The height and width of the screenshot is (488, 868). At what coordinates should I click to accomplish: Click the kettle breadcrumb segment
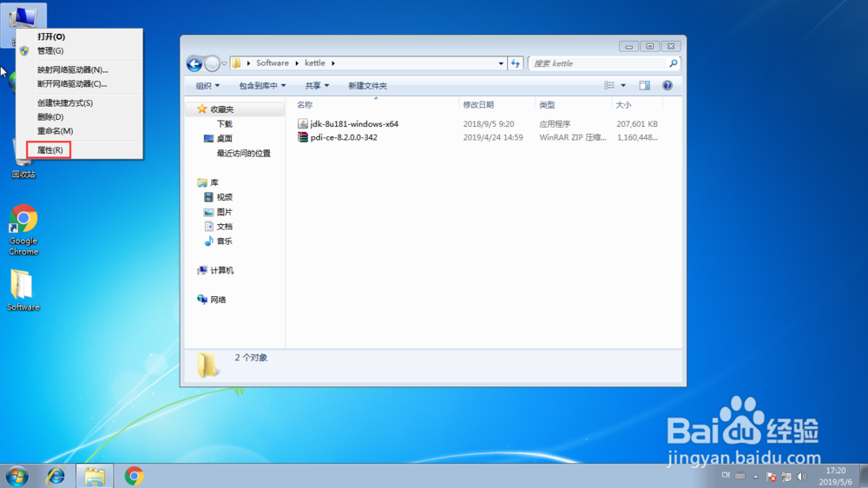pyautogui.click(x=315, y=63)
